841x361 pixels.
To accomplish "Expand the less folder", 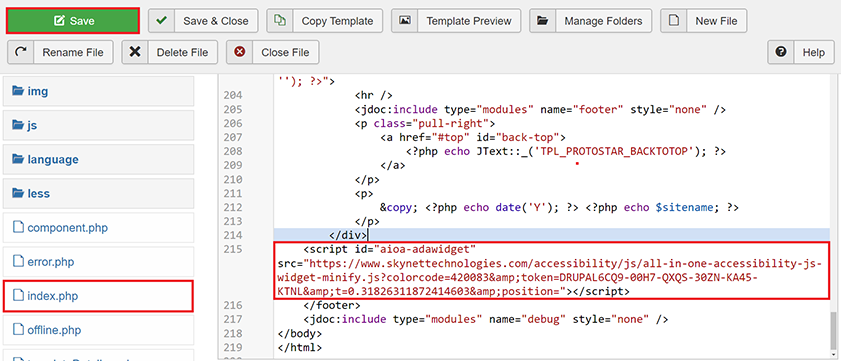I will point(98,193).
